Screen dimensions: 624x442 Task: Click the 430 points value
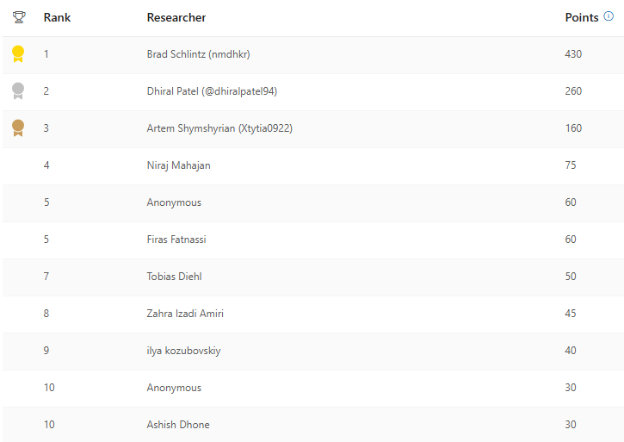click(x=573, y=54)
